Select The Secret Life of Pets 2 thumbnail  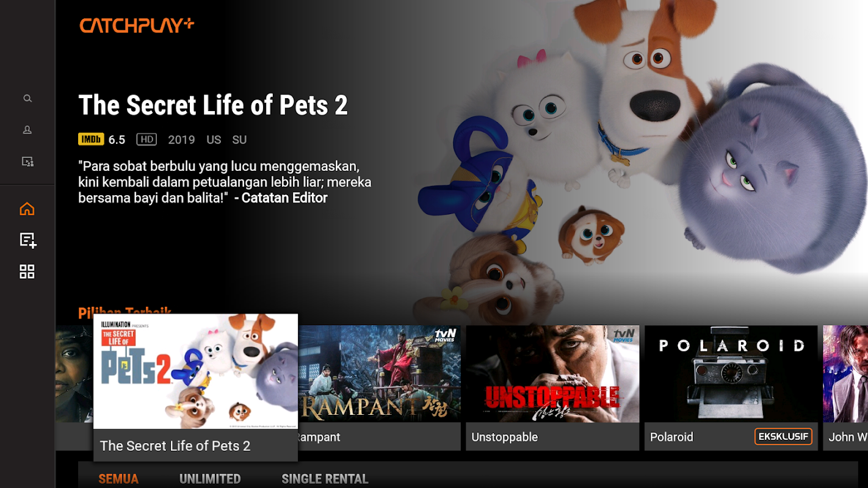195,371
